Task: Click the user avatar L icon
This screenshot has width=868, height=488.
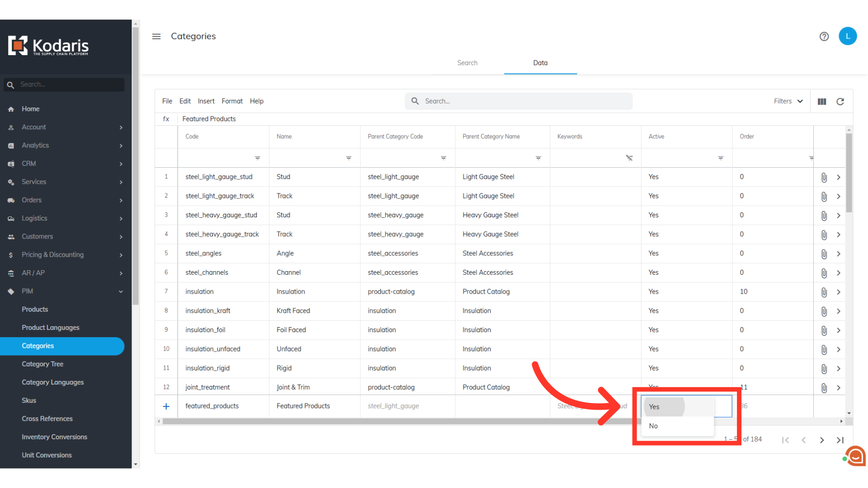Action: [848, 36]
